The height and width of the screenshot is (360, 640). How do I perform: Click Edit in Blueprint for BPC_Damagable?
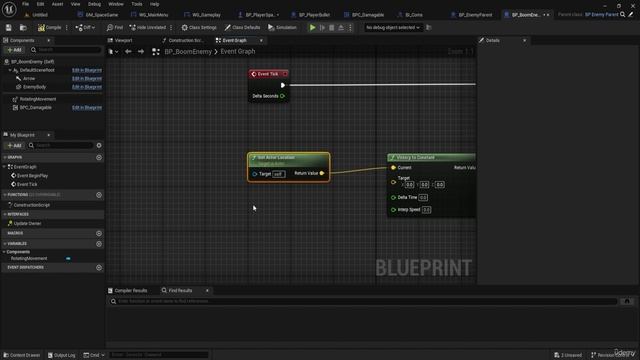coord(87,108)
